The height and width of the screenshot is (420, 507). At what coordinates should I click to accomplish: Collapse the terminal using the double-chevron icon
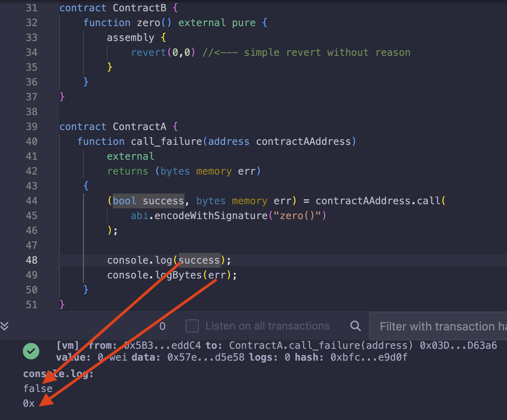[x=4, y=326]
